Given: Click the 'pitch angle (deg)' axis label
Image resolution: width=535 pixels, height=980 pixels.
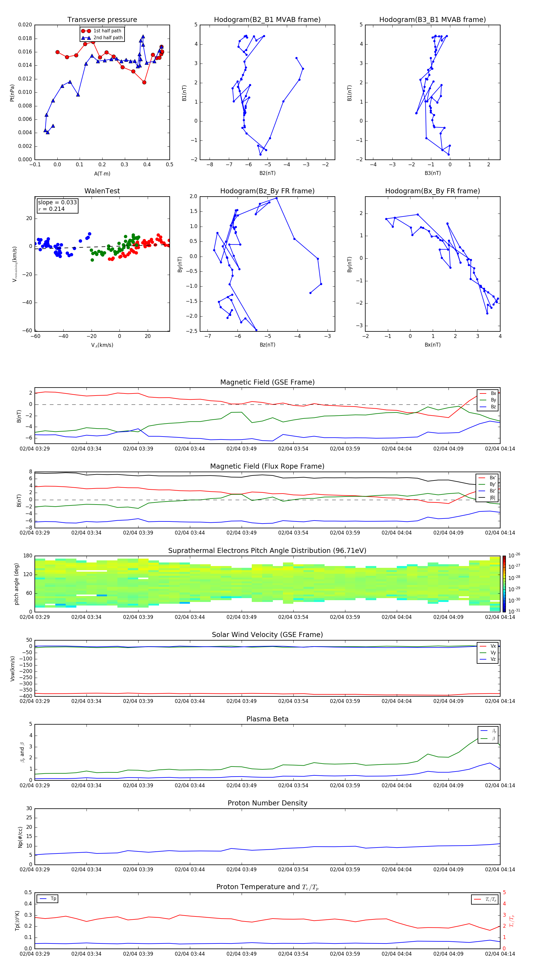Looking at the screenshot, I should click(x=16, y=584).
